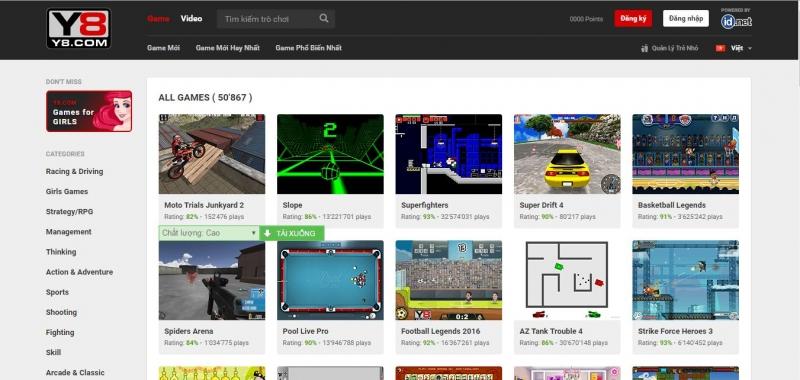Click the Y8.com logo
800x380 pixels.
79,28
